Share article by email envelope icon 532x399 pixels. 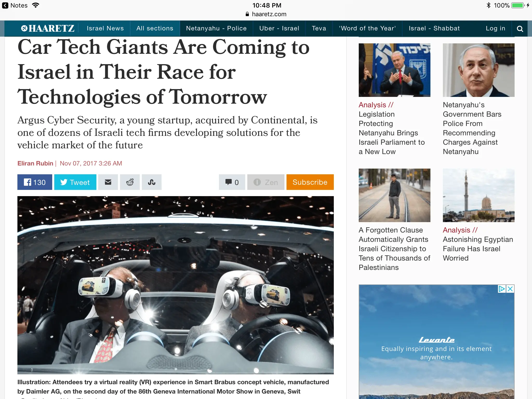(108, 182)
